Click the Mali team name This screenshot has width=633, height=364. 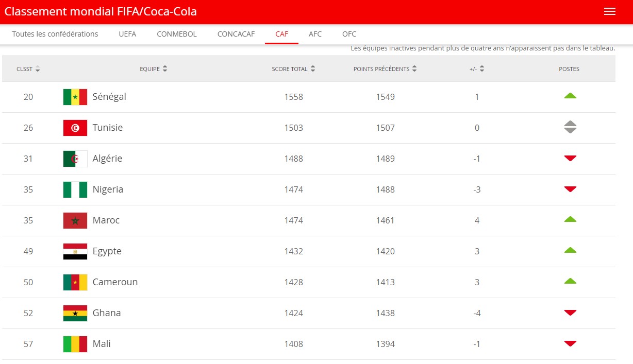tap(102, 344)
